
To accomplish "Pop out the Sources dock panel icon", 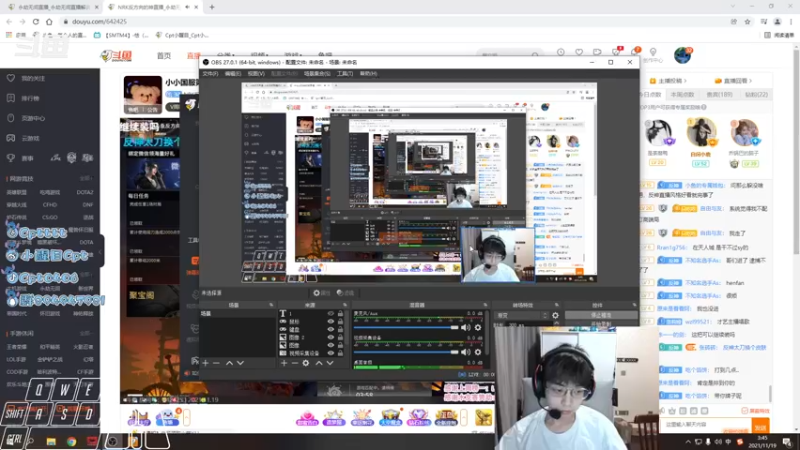I will click(345, 305).
